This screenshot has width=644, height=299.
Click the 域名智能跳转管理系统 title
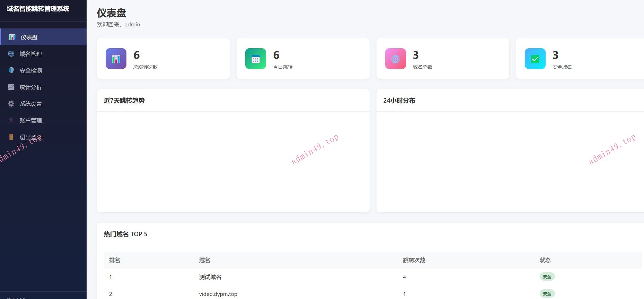pyautogui.click(x=38, y=9)
